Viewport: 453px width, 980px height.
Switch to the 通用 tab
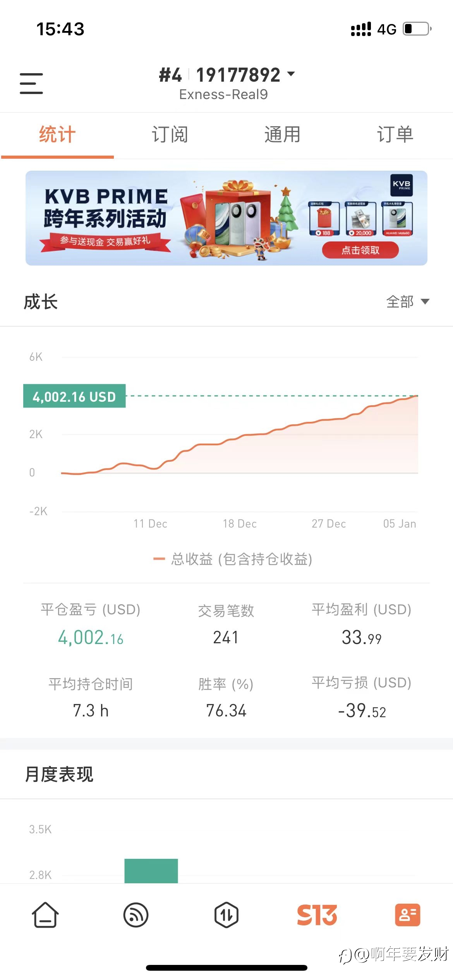(283, 135)
